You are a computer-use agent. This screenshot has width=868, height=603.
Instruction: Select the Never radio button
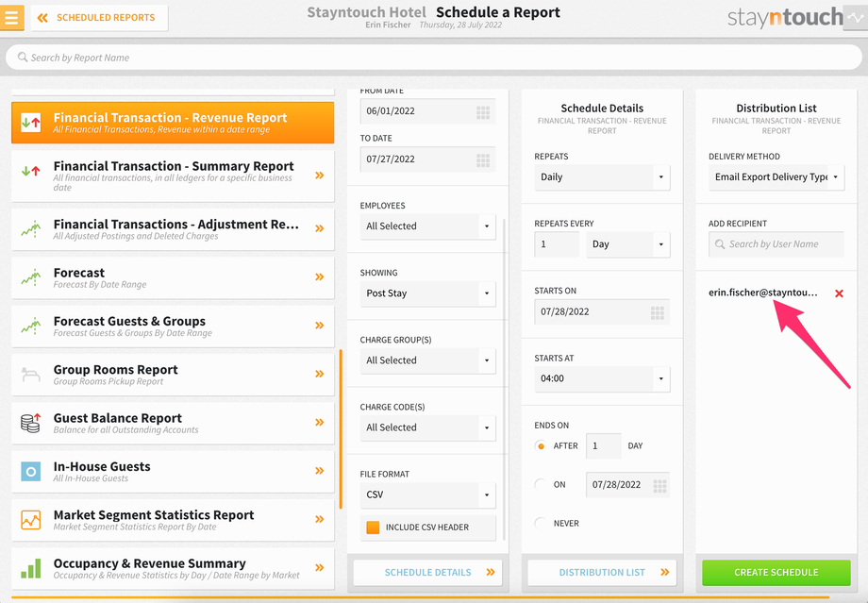pos(541,524)
